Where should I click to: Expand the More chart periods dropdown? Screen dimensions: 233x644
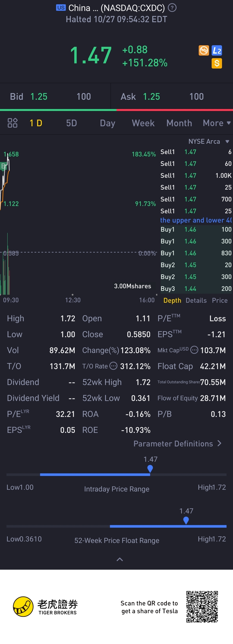[x=216, y=123]
